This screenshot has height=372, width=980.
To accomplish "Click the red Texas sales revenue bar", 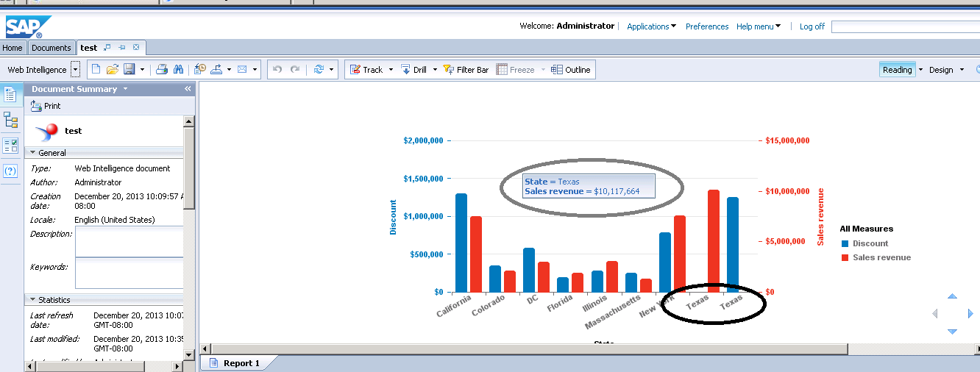I will (x=714, y=240).
